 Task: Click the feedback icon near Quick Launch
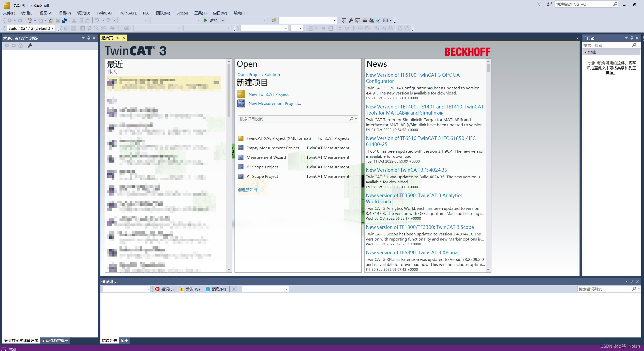coord(549,4)
